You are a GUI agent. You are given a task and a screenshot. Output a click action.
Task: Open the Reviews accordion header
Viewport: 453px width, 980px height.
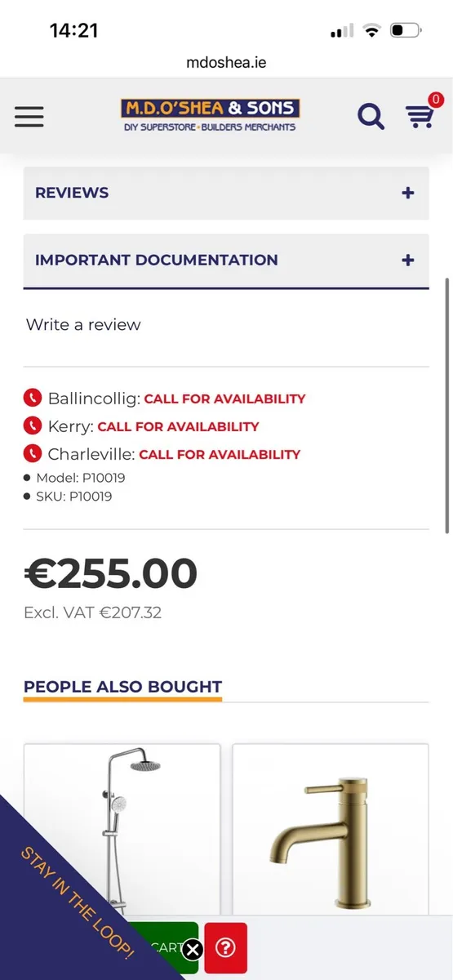tap(226, 194)
